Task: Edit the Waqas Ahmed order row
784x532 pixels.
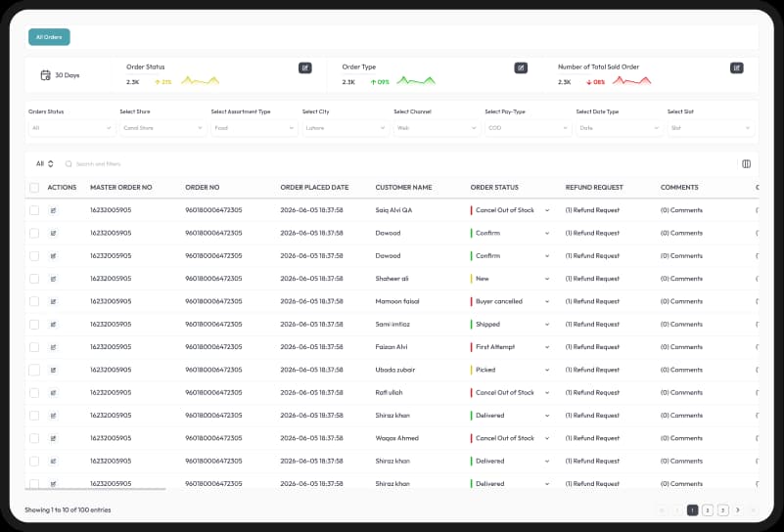Action: (x=53, y=438)
